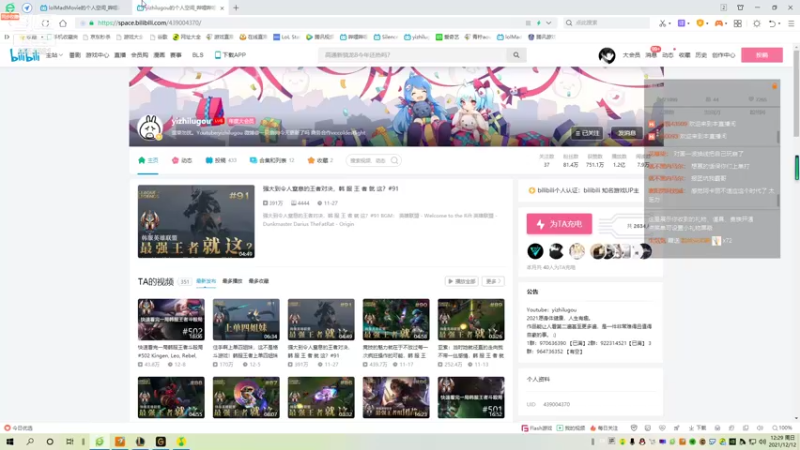This screenshot has height=450, width=800.
Task: Open 会员购 in the bilibili nav
Action: point(139,55)
